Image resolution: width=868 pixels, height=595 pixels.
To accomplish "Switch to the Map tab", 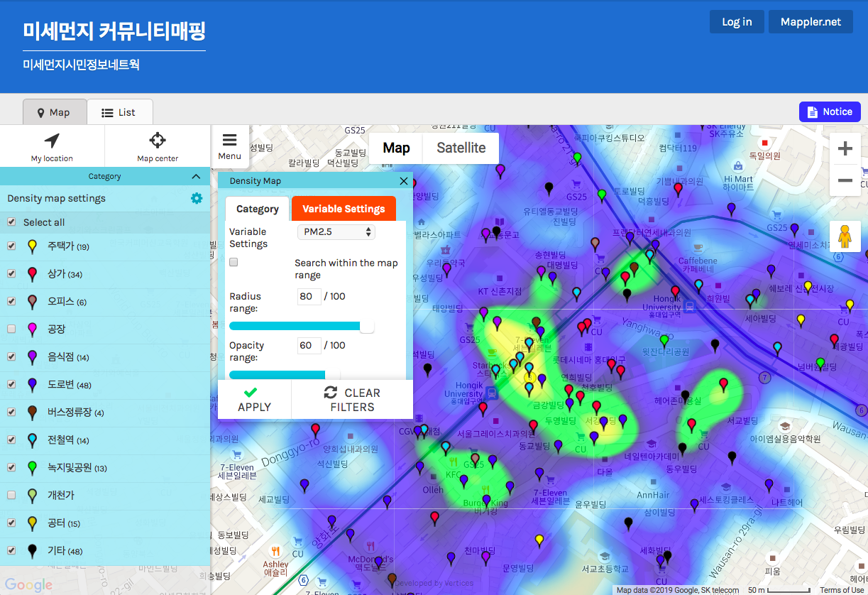I will coord(55,112).
